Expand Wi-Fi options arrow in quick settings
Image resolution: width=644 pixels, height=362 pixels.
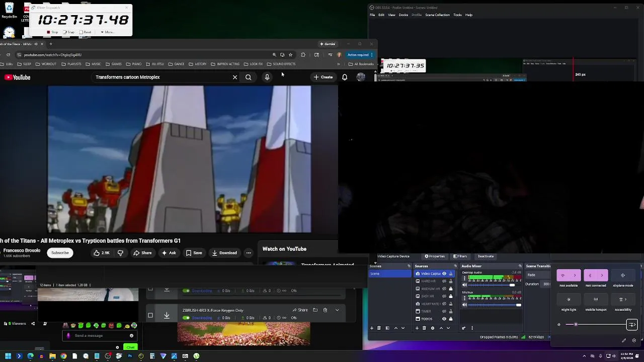[x=575, y=276]
